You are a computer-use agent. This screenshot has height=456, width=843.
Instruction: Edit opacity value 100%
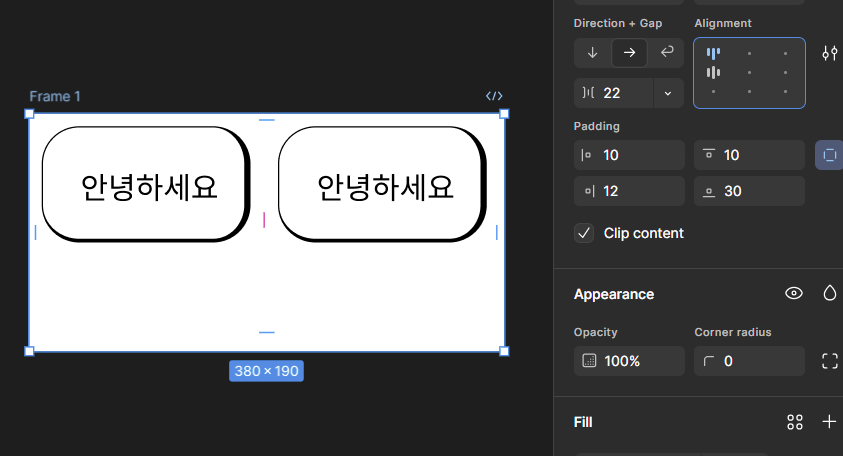click(x=629, y=361)
